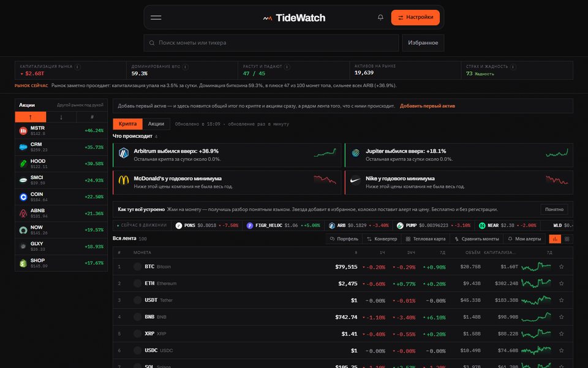Sort table by ОБЪЁМ column
The width and height of the screenshot is (588, 368).
(473, 253)
